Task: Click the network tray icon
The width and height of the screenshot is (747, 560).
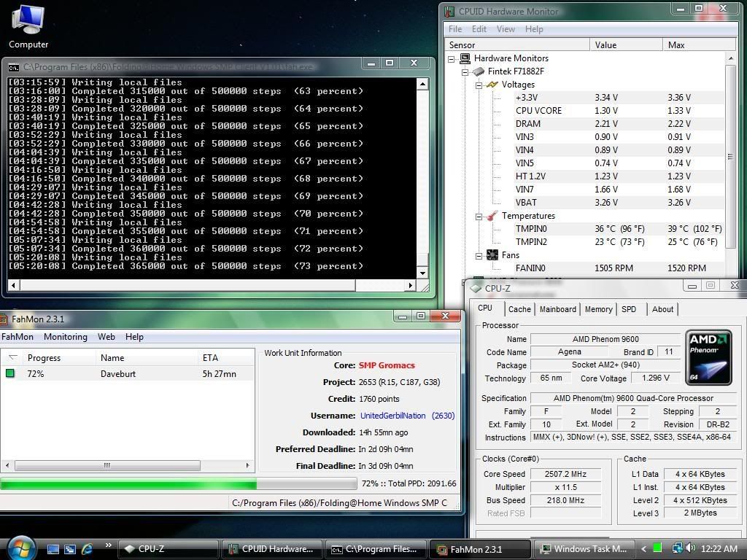Action: [677, 548]
